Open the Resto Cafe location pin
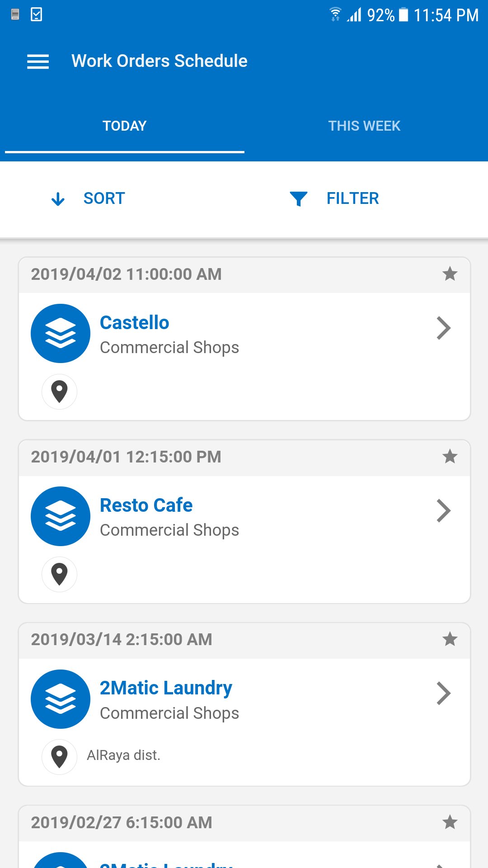 tap(59, 574)
